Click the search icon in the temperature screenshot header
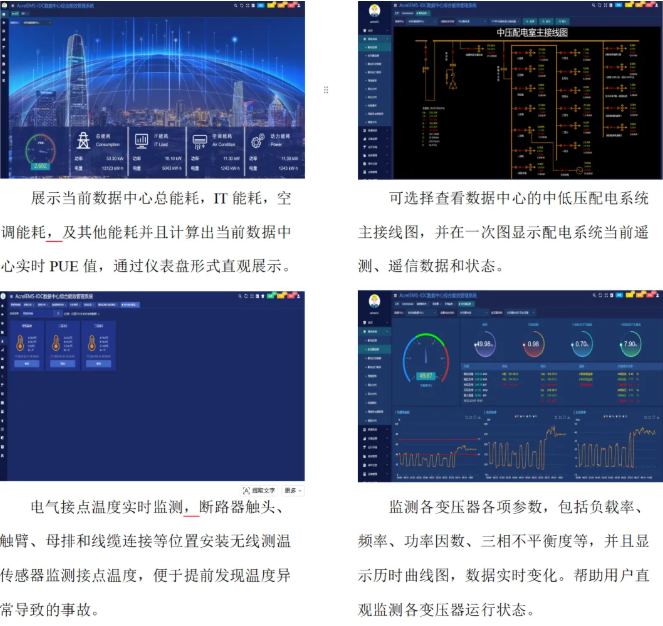663x626 pixels. [240, 296]
